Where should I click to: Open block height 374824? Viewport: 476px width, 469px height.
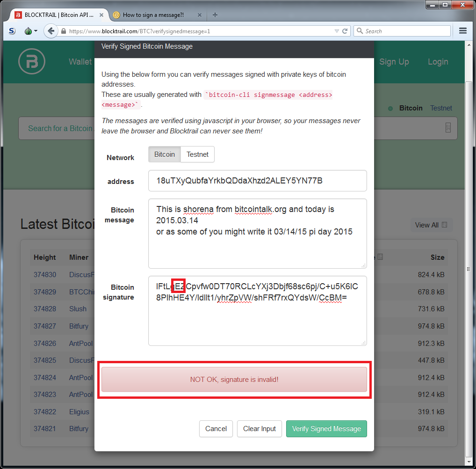point(45,378)
